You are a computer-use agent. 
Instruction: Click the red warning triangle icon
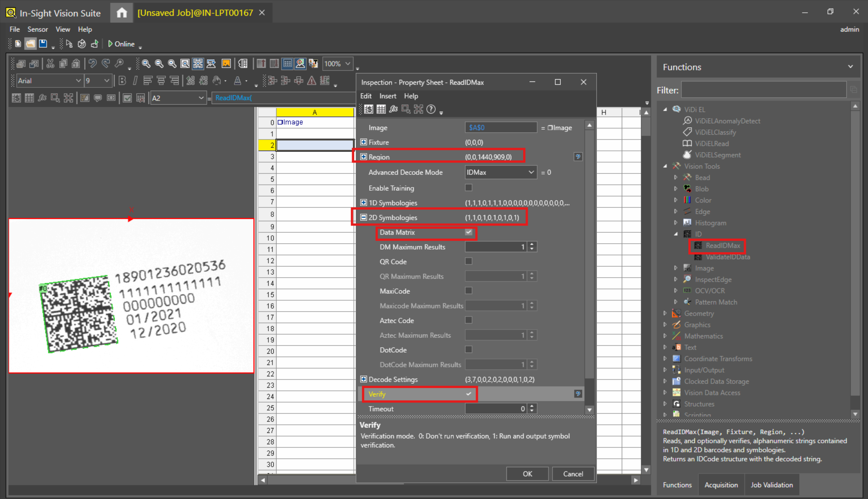tap(312, 81)
